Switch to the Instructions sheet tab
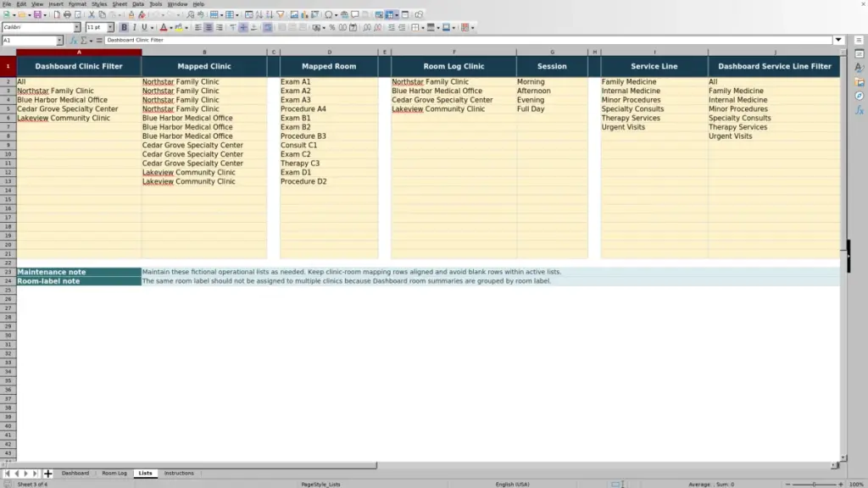The image size is (868, 488). tap(179, 474)
